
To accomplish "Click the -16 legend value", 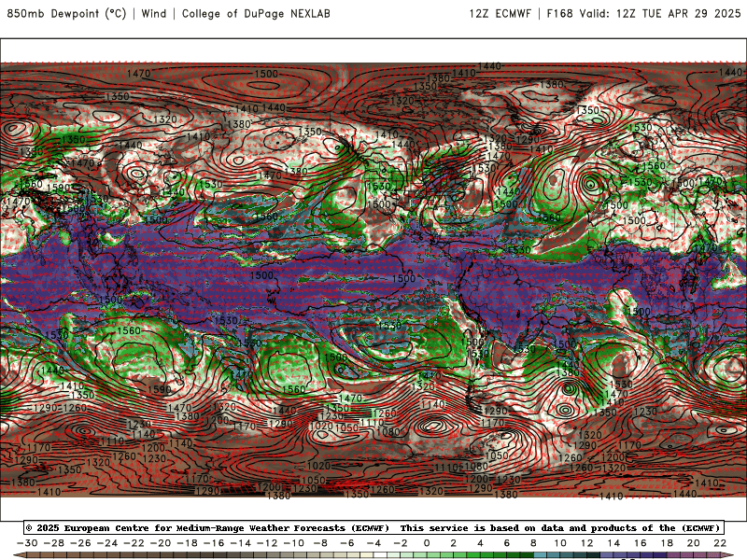I will [214, 543].
